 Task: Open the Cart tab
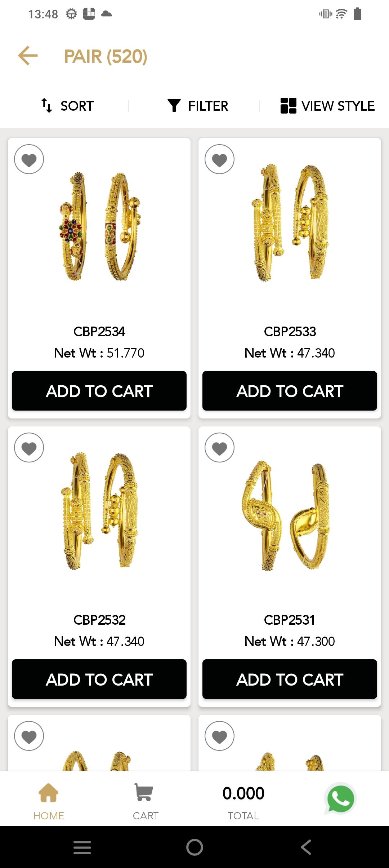(x=146, y=801)
